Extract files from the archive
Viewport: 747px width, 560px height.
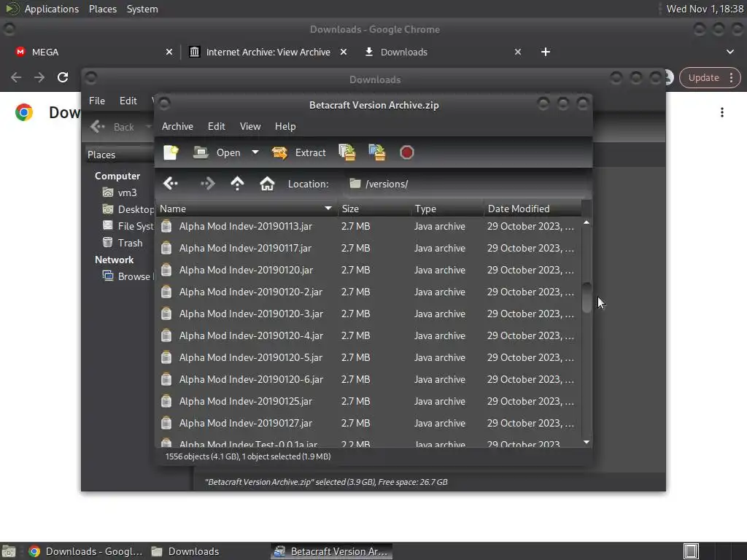pyautogui.click(x=298, y=152)
